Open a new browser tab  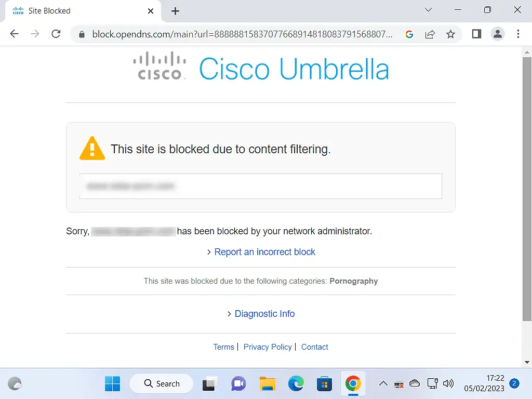click(175, 11)
